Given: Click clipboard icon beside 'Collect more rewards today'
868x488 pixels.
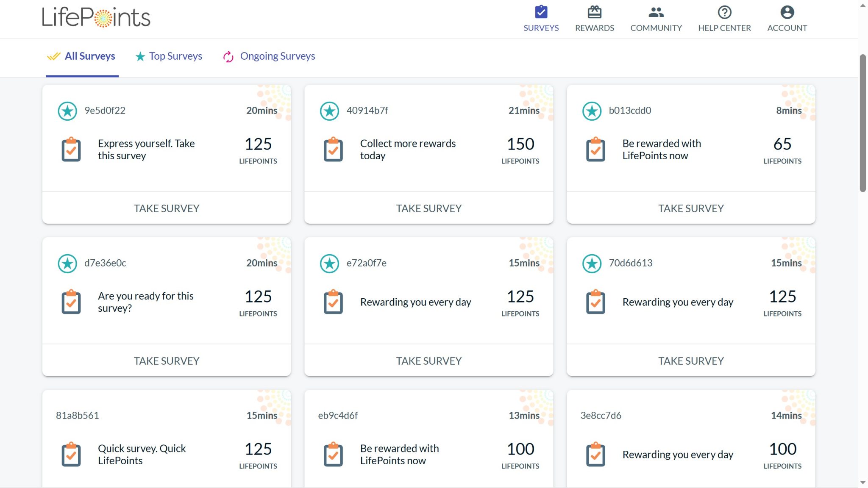Looking at the screenshot, I should [x=333, y=149].
